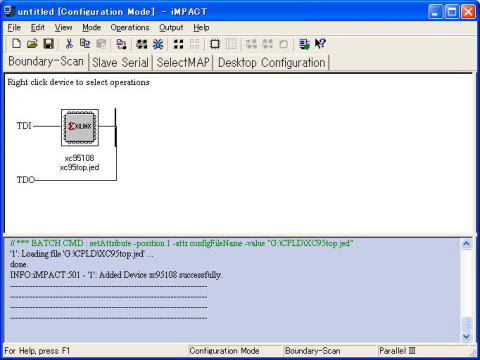Click the xc95top.jed file label
Viewport: 480px width, 360px height.
pos(80,167)
